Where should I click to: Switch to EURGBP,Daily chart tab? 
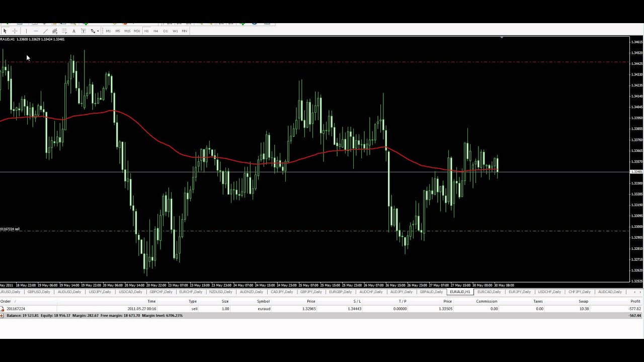[x=341, y=292]
